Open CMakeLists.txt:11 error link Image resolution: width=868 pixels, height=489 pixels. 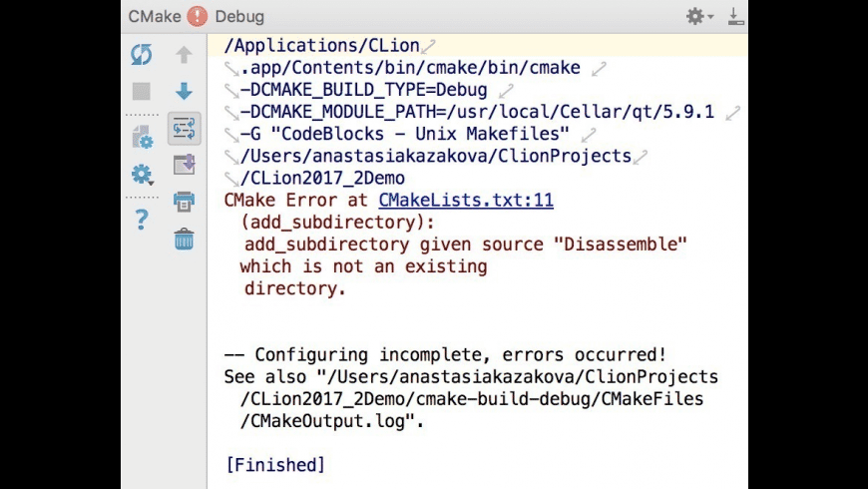(x=466, y=201)
